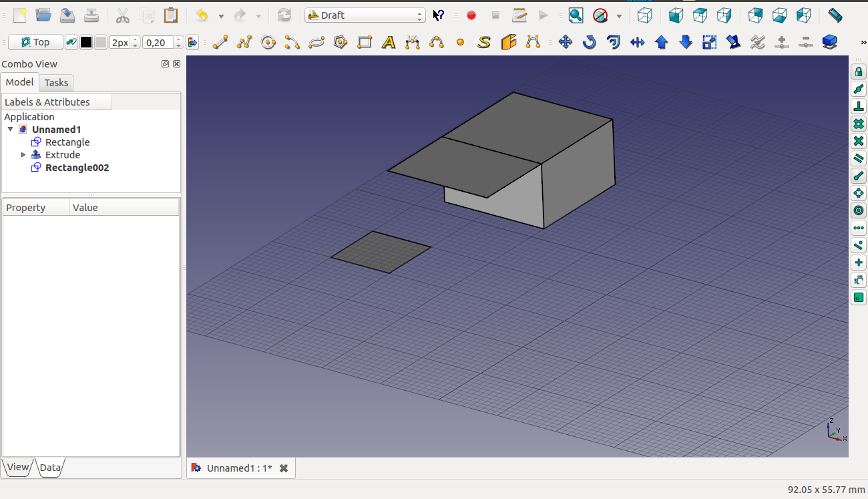This screenshot has height=499, width=868.
Task: Expand the Extrude tree item
Action: click(23, 155)
